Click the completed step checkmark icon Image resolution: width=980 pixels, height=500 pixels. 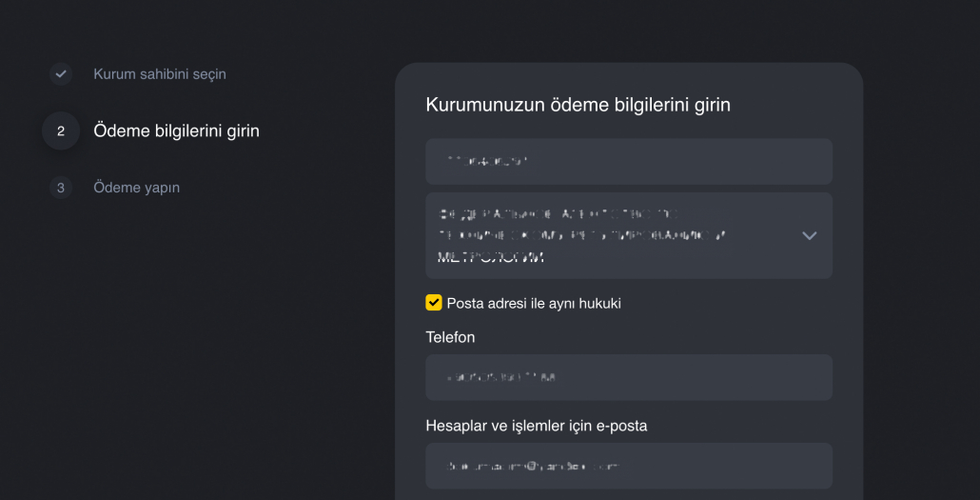(x=61, y=74)
